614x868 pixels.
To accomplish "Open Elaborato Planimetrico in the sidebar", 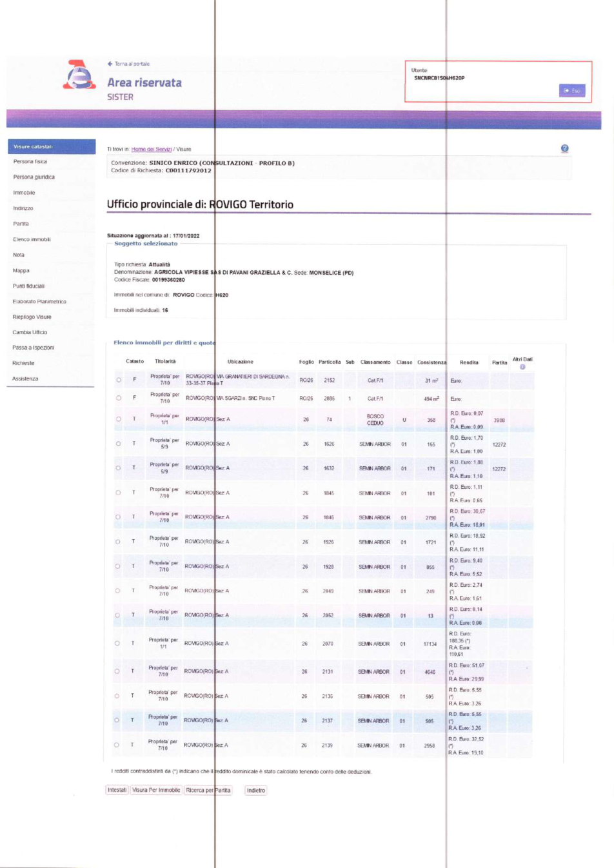I will tap(39, 301).
